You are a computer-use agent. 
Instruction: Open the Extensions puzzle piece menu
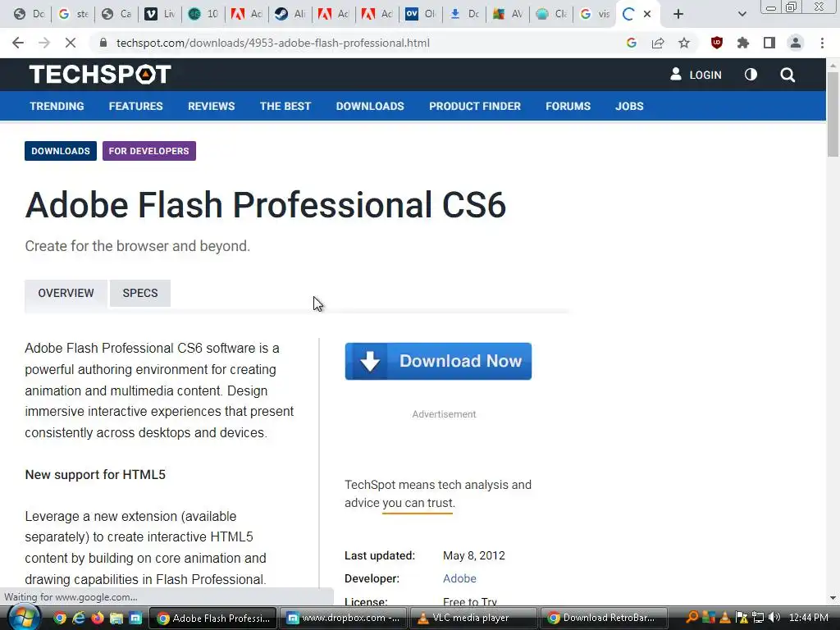743,43
